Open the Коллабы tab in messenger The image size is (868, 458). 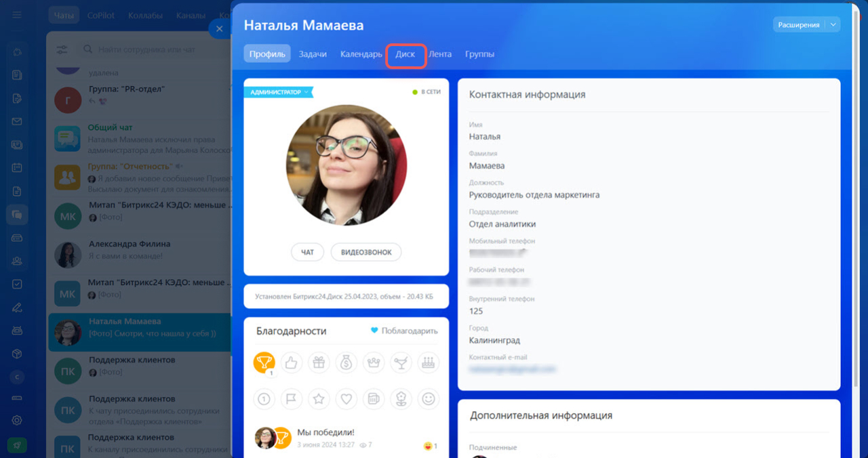[x=146, y=15]
